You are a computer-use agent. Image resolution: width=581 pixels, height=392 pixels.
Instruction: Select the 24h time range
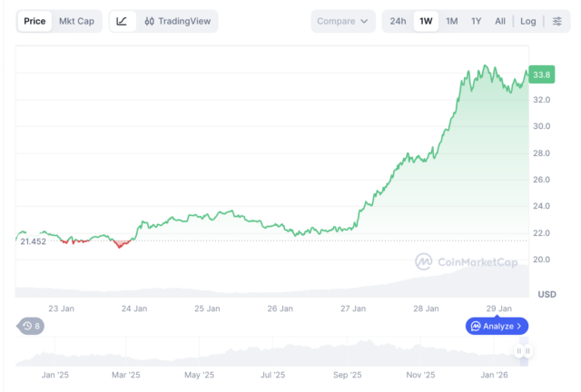point(398,21)
